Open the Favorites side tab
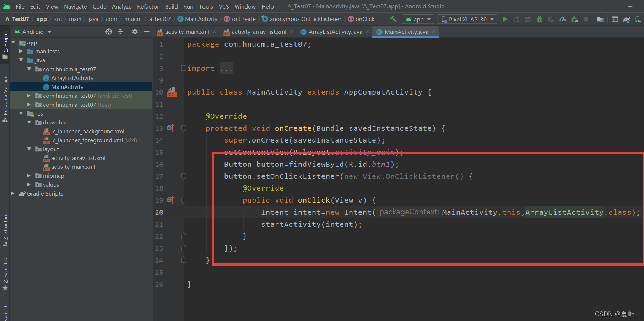Screen dimensions: 644x321 click(5, 274)
